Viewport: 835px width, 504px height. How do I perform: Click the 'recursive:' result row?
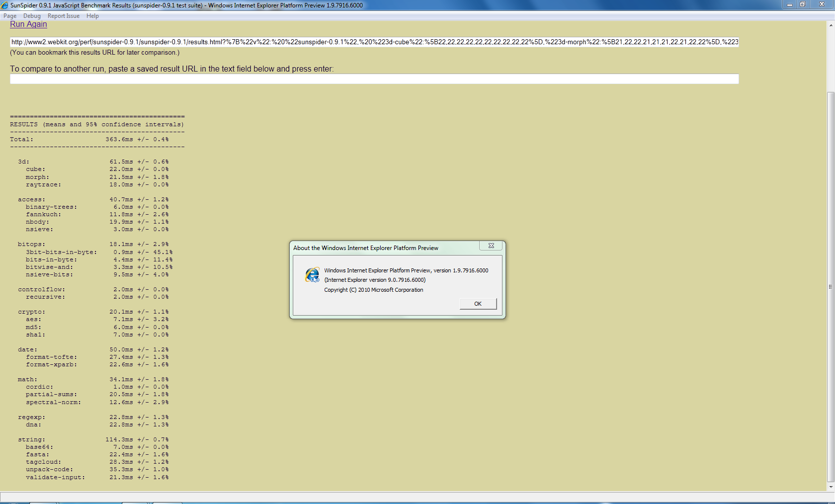pyautogui.click(x=97, y=297)
